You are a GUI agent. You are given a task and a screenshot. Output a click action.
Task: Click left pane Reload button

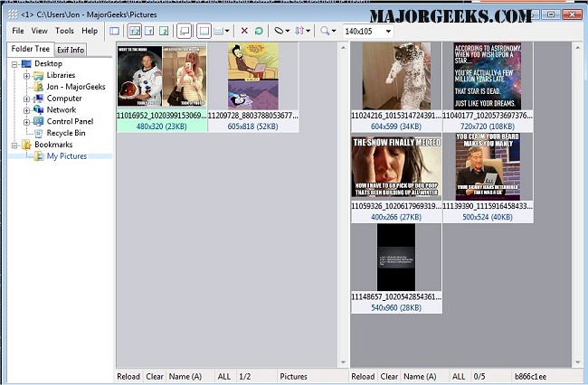coord(128,376)
